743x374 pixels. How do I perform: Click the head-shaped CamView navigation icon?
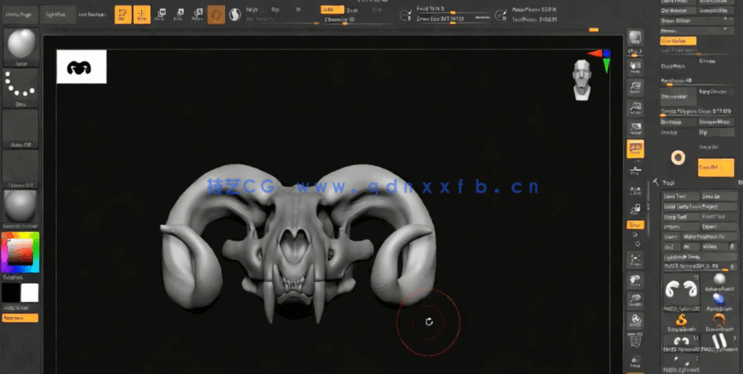pos(581,80)
